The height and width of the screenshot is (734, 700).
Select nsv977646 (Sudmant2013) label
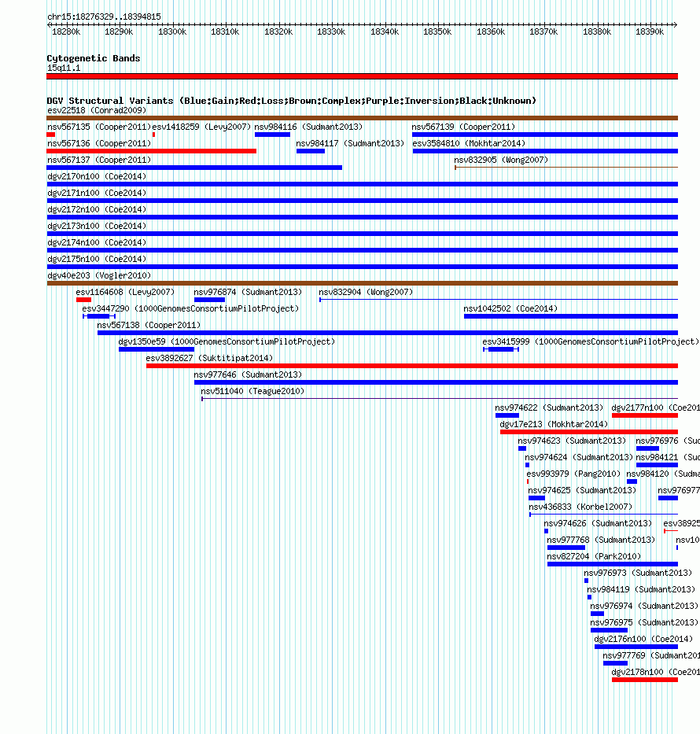click(248, 375)
